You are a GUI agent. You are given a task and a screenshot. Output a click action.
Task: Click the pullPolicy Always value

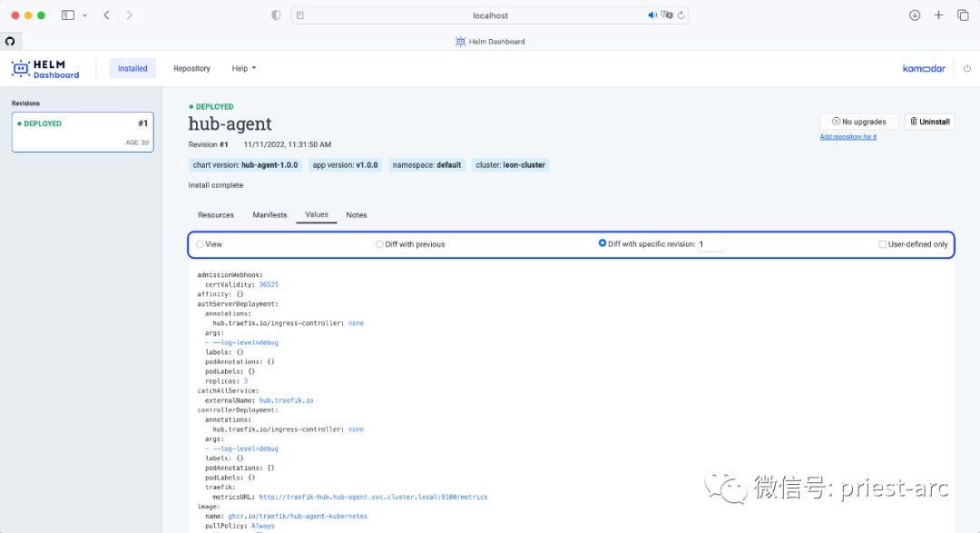click(x=262, y=526)
